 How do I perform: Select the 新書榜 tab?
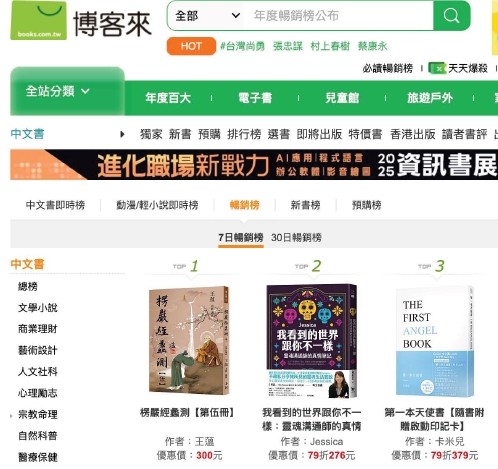click(305, 205)
